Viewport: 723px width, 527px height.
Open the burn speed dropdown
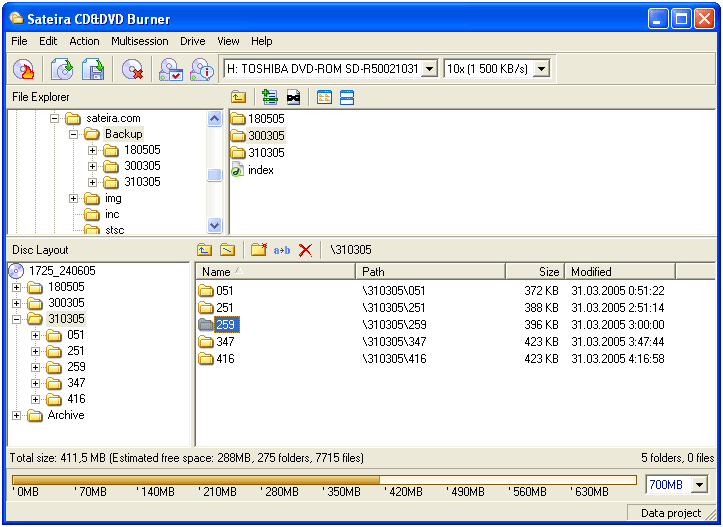pos(541,68)
